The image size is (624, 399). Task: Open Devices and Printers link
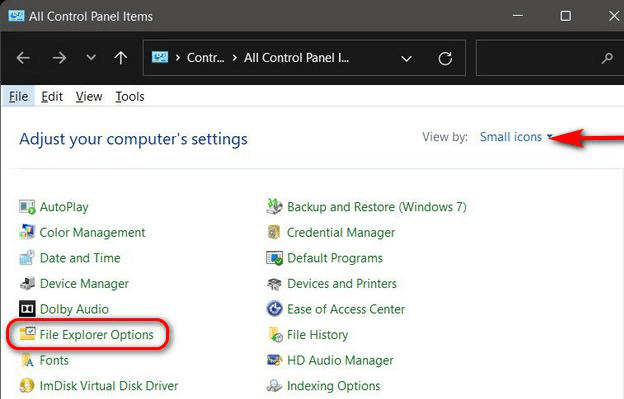(x=342, y=284)
